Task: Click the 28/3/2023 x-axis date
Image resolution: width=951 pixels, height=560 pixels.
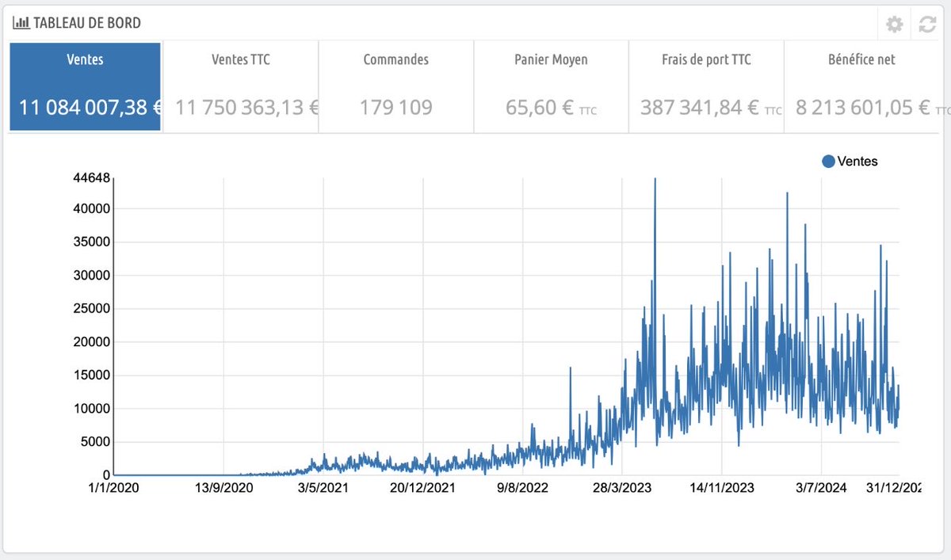Action: (622, 488)
